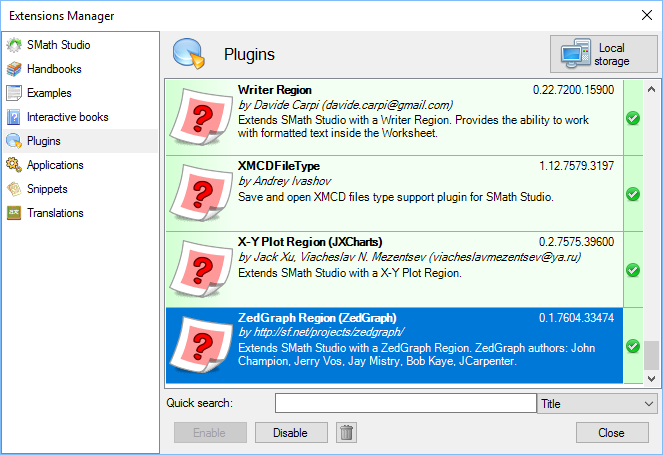The image size is (663, 455).
Task: Click the Applications gears icon
Action: click(x=14, y=165)
